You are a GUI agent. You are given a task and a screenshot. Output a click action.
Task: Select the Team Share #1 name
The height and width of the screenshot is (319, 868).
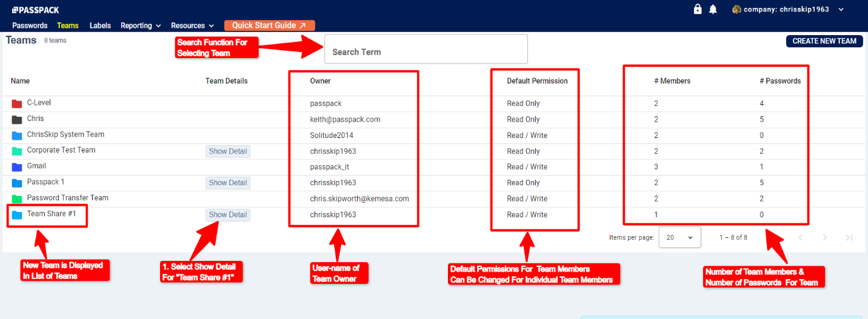tap(52, 214)
